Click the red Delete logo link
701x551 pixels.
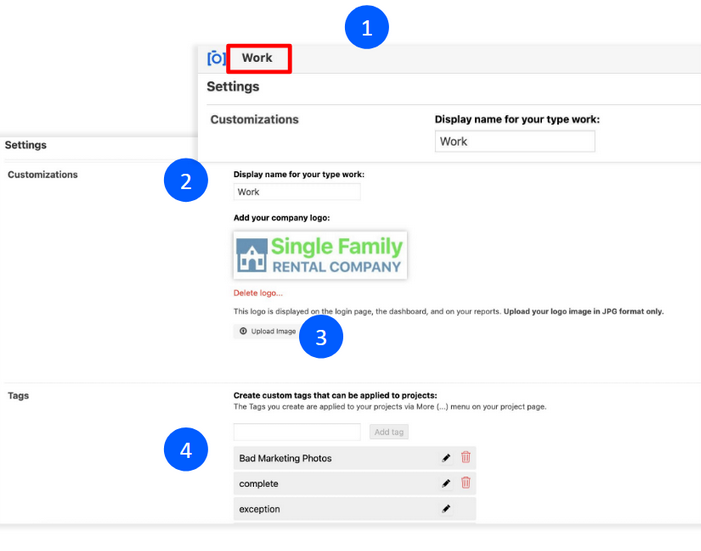(258, 293)
